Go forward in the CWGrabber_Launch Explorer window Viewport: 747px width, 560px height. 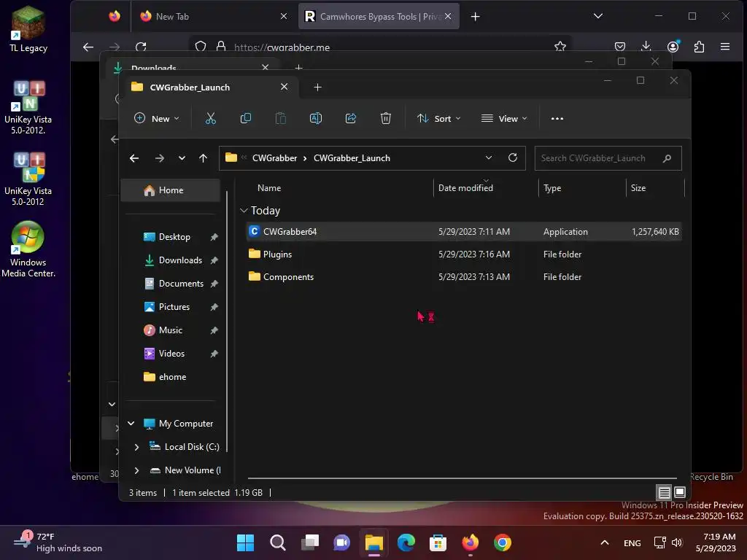pos(160,158)
